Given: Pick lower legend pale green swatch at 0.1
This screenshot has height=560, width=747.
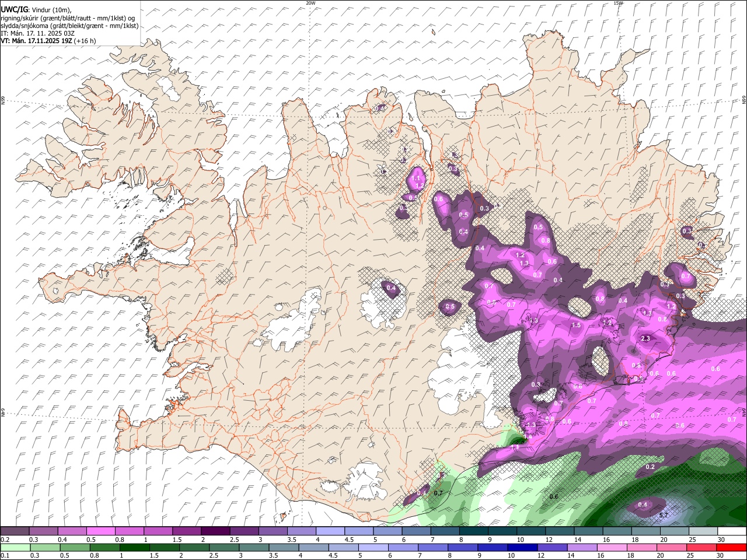Looking at the screenshot, I should (15, 547).
